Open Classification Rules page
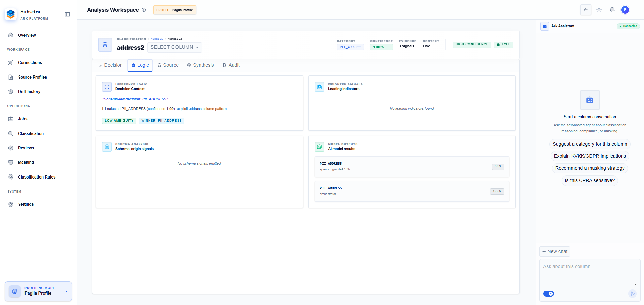 coord(37,177)
